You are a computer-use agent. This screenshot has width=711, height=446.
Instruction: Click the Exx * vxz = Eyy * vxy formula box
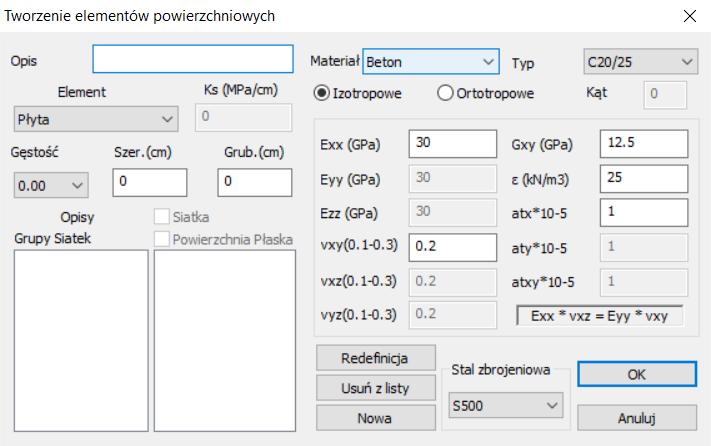pos(599,316)
